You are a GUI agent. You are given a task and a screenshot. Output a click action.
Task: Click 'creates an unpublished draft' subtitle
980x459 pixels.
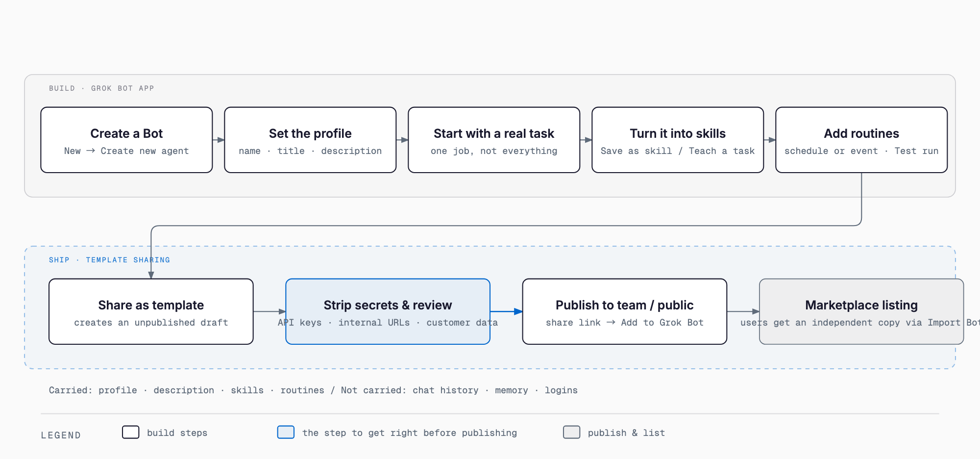151,323
